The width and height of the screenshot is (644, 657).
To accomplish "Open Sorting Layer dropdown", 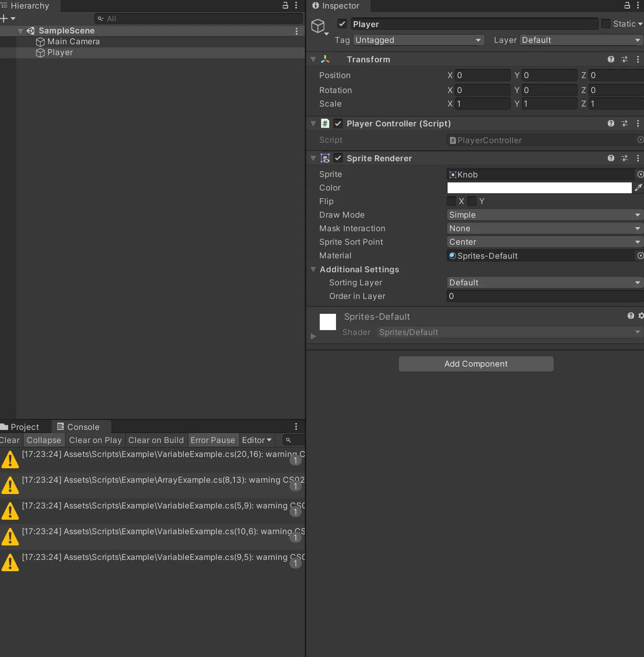I will (545, 283).
